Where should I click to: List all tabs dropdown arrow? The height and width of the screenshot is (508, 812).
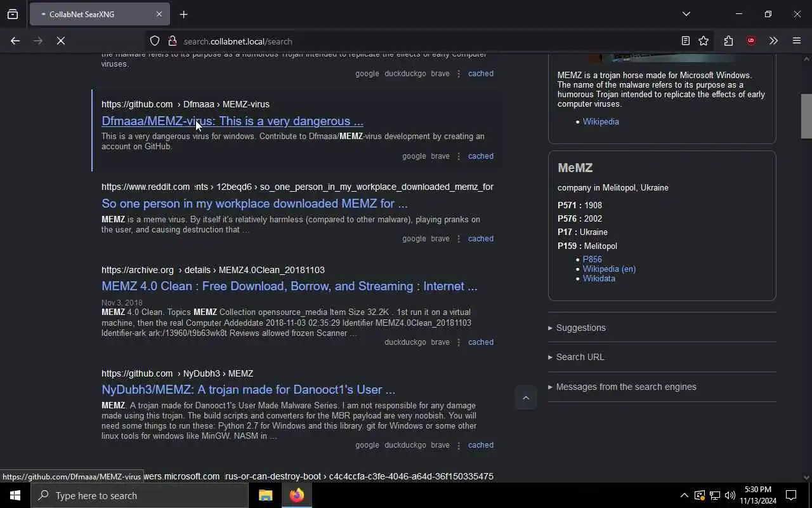tap(686, 14)
